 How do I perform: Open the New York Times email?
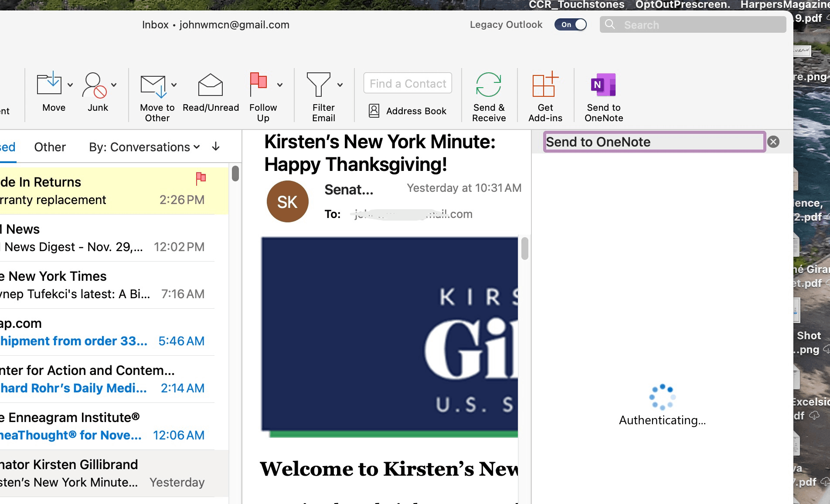113,285
